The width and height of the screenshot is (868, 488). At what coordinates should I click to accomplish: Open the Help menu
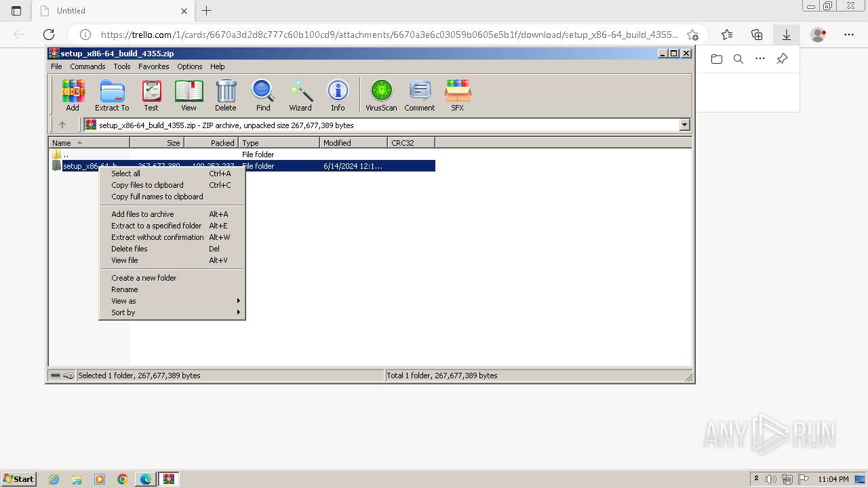click(217, 66)
